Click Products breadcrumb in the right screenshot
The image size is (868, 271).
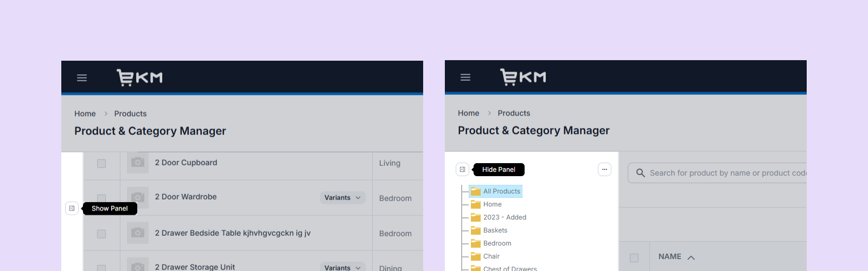click(514, 113)
